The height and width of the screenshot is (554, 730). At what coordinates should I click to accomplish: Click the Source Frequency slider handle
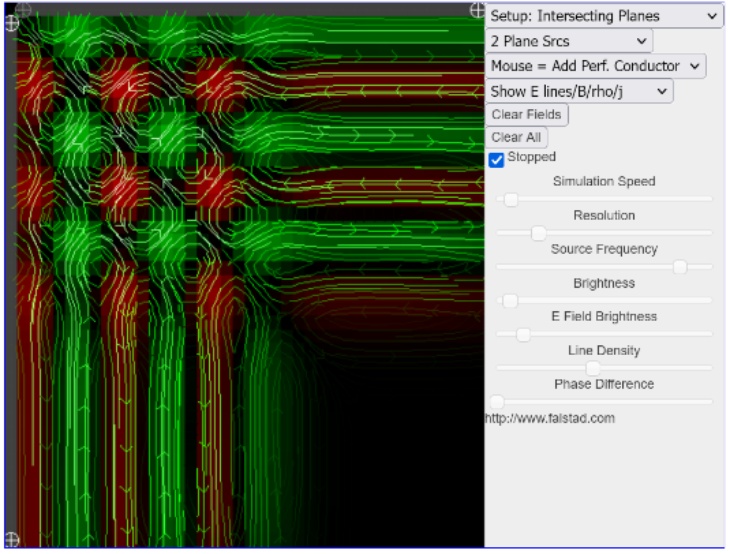click(680, 267)
